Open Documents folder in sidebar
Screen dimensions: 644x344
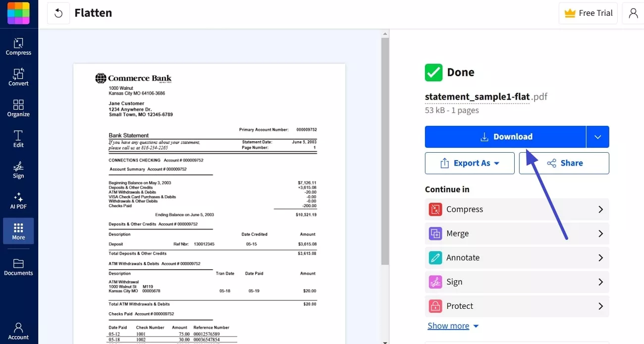18,267
